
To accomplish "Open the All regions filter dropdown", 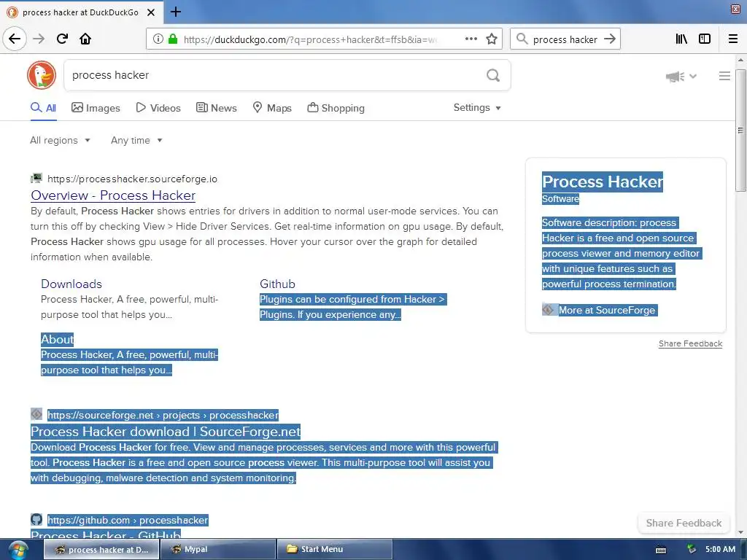I will tap(60, 140).
